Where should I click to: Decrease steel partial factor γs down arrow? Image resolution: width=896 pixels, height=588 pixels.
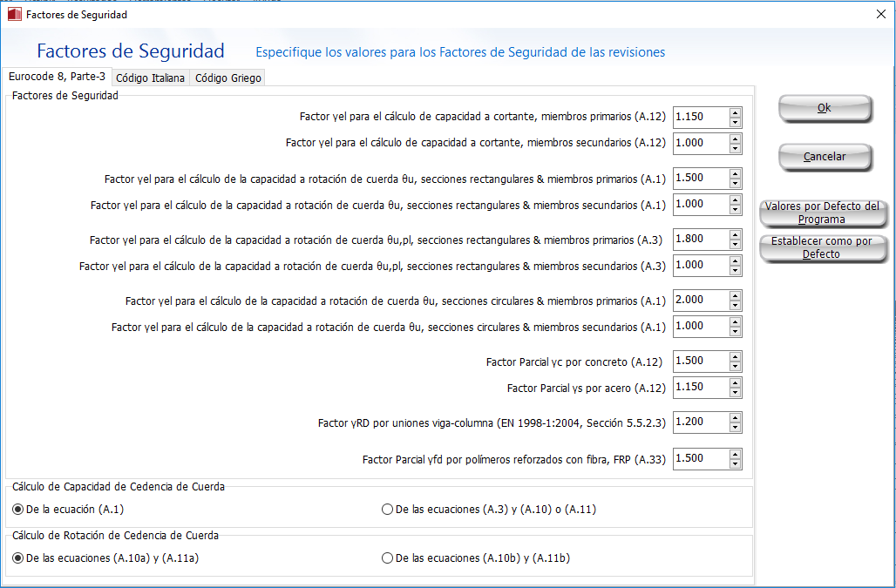tap(736, 393)
